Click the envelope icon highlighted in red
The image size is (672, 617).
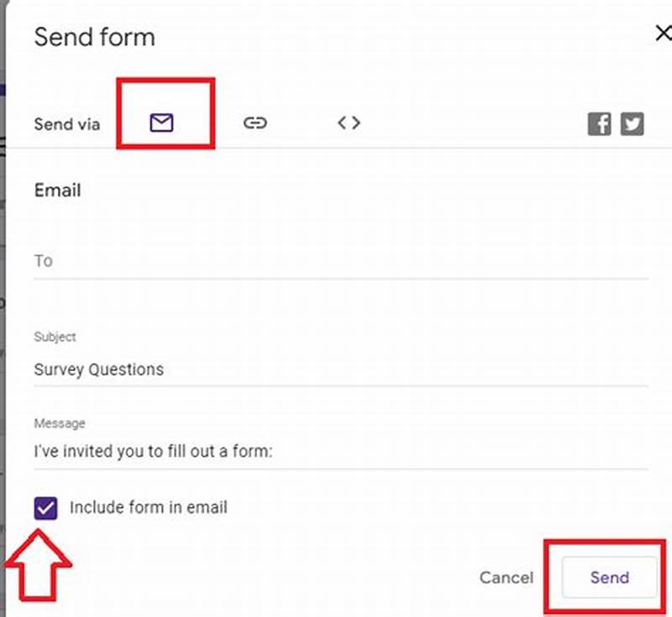[162, 123]
